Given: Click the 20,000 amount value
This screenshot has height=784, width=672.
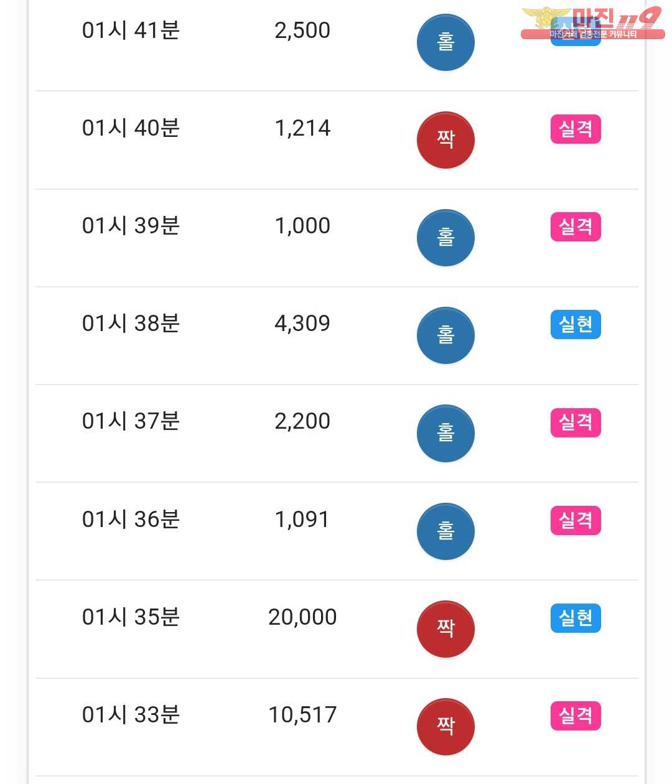Looking at the screenshot, I should pos(302,617).
